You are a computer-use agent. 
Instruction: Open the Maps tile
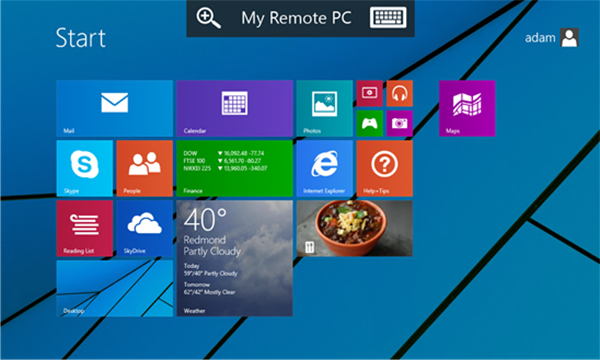point(467,108)
